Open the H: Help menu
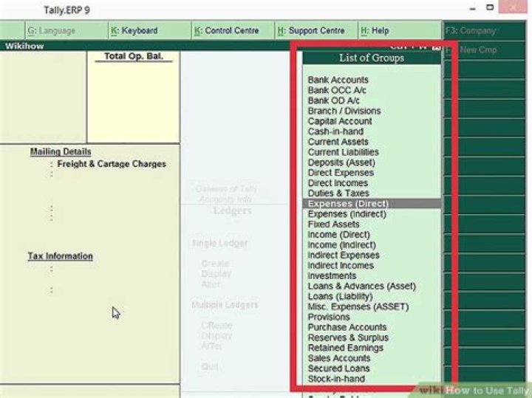 click(x=399, y=30)
